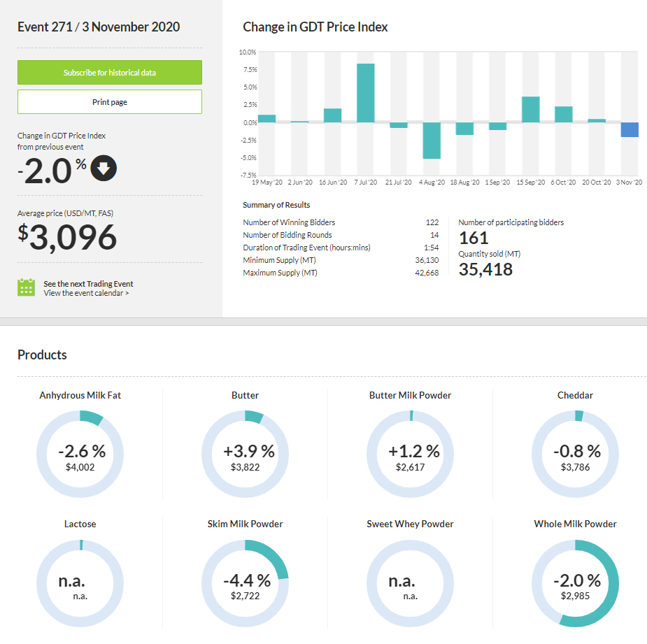Click the 4 Aug '20 negative bar
Screen dimensions: 647x644
432,141
